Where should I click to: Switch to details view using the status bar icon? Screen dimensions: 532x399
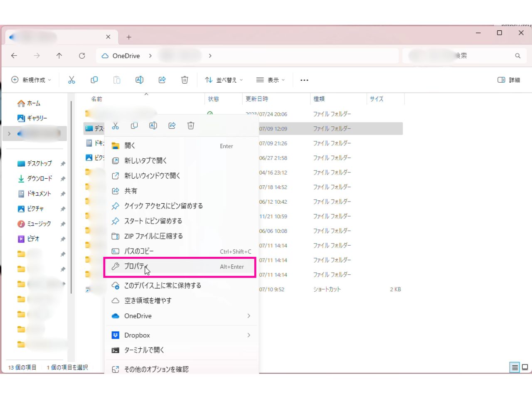(514, 367)
